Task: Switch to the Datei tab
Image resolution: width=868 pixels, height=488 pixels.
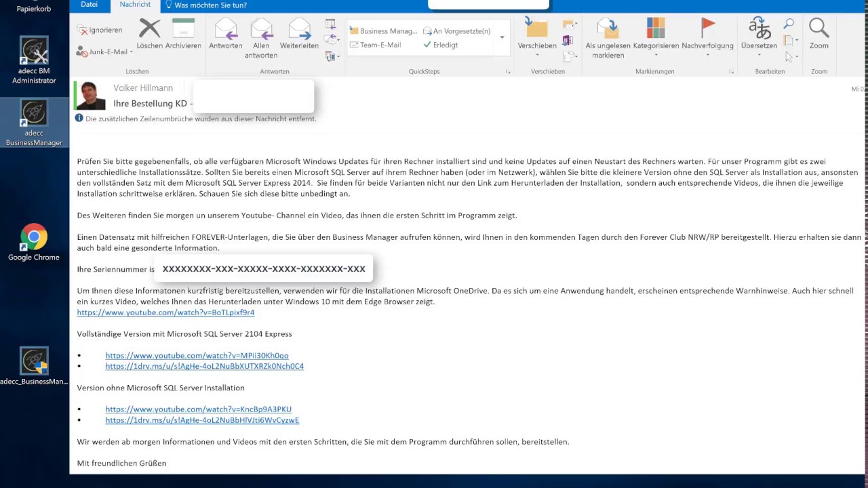Action: click(x=89, y=5)
